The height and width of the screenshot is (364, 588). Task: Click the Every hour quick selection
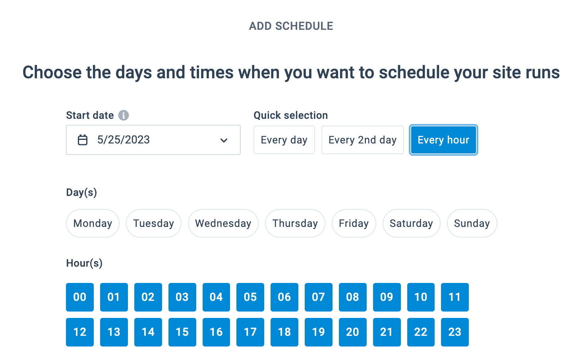coord(443,140)
